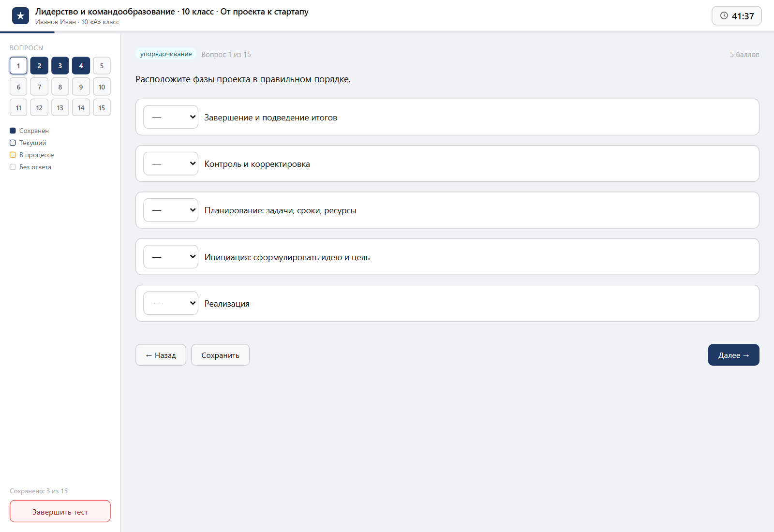Screen dimensions: 774x532
Task: Click 'В процессе' legend entry
Action: 31,155
